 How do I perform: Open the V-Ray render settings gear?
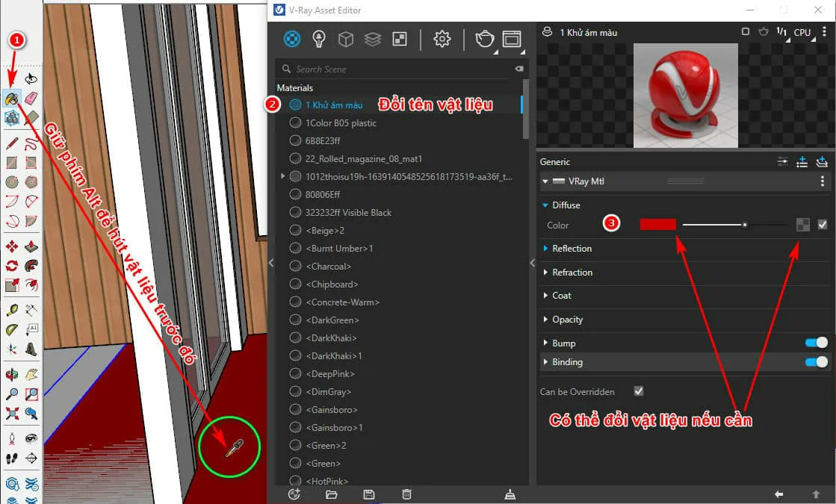click(442, 39)
